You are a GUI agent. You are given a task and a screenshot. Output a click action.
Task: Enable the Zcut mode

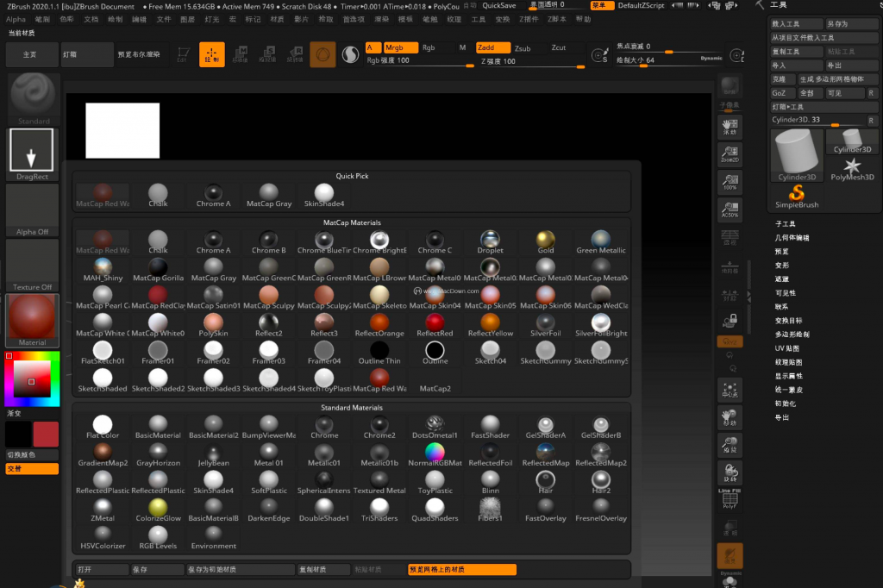(559, 48)
